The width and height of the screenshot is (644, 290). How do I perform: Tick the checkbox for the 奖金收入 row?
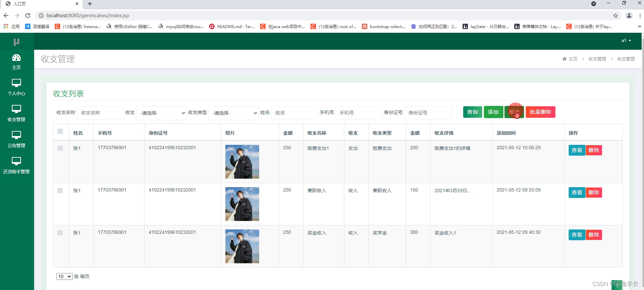[x=60, y=233]
